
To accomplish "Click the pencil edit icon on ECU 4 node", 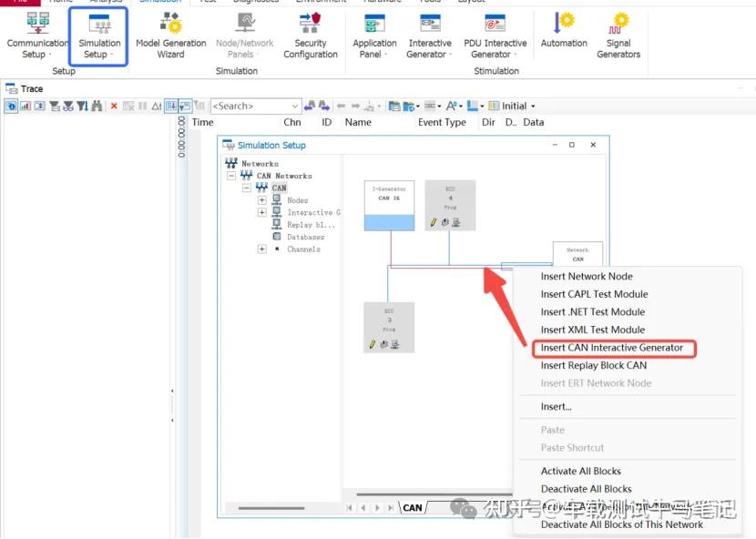I will click(x=433, y=222).
